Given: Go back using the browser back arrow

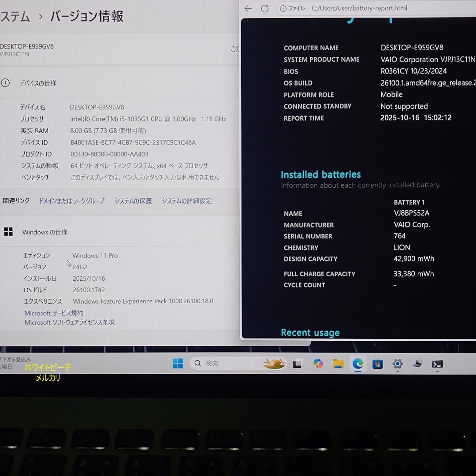Looking at the screenshot, I should 248,8.
